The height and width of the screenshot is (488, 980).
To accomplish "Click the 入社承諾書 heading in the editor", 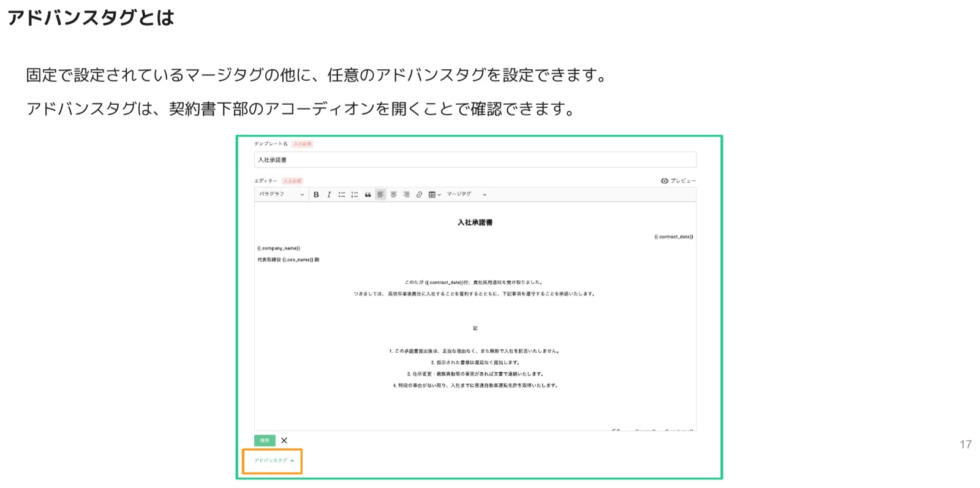I will coord(475,223).
